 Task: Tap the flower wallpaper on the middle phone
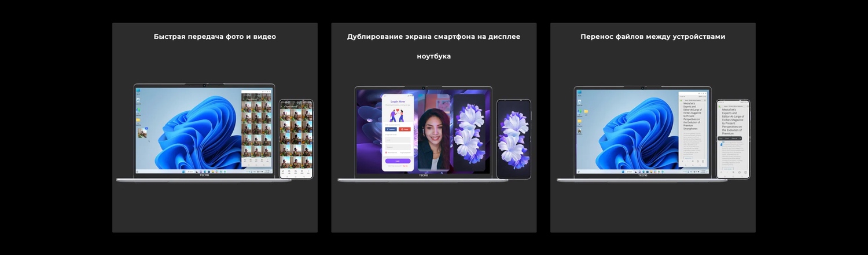coord(513,138)
